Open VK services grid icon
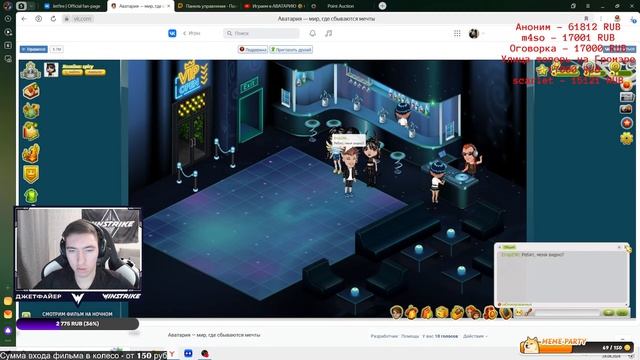The height and width of the screenshot is (360, 640). [x=457, y=33]
